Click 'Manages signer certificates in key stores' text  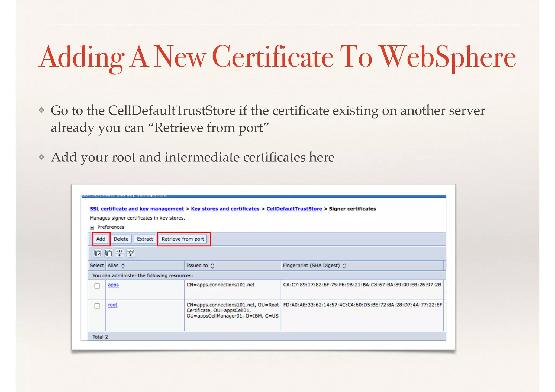(137, 218)
